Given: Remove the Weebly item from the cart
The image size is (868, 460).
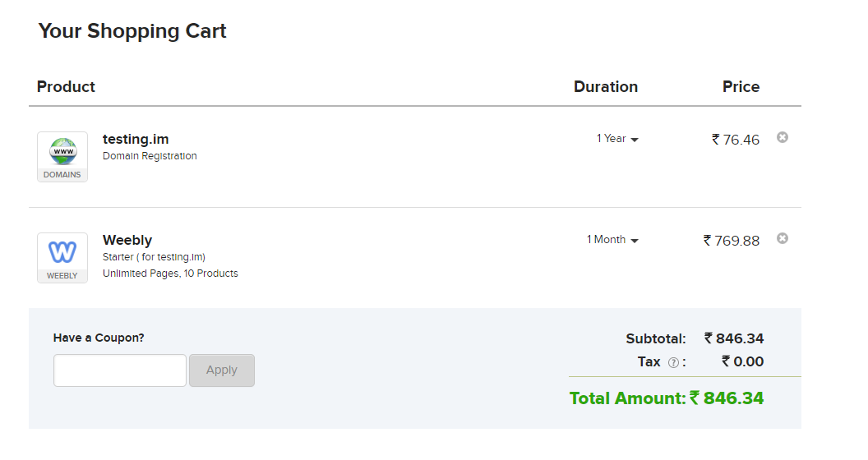Looking at the screenshot, I should click(x=783, y=238).
